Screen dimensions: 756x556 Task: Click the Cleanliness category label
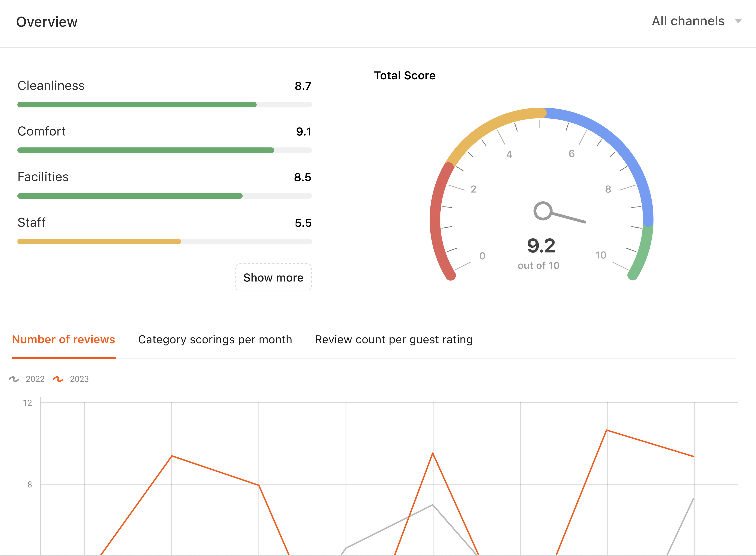tap(51, 86)
